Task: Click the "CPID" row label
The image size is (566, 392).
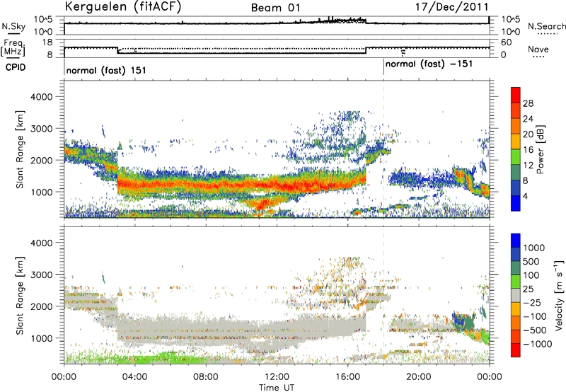Action: coord(16,67)
